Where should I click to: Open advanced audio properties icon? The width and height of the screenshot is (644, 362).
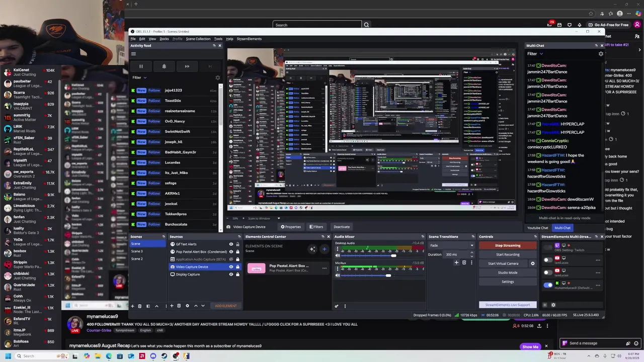pyautogui.click(x=337, y=306)
